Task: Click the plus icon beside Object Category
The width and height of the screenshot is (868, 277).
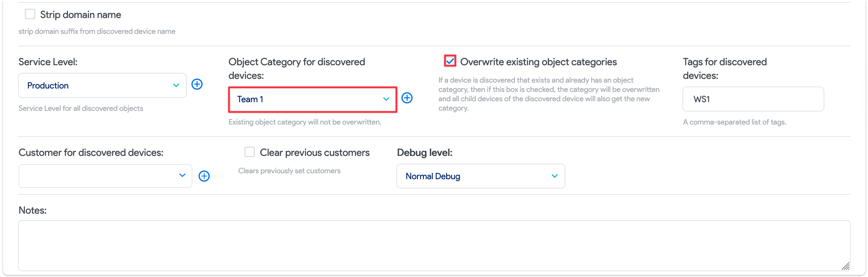Action: tap(407, 98)
